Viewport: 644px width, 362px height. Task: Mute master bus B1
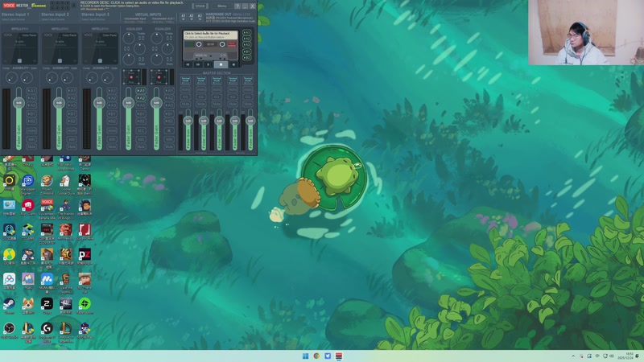click(x=233, y=105)
